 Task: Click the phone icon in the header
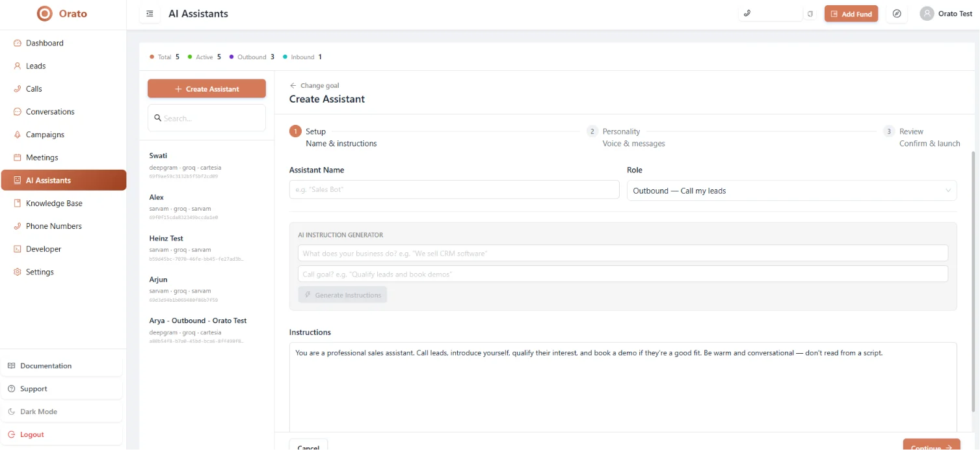[x=747, y=13]
